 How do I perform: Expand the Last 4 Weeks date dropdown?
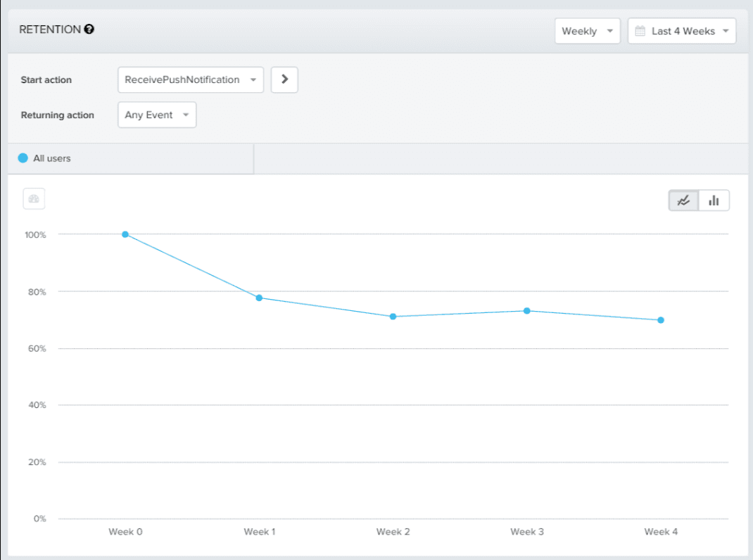coord(682,31)
